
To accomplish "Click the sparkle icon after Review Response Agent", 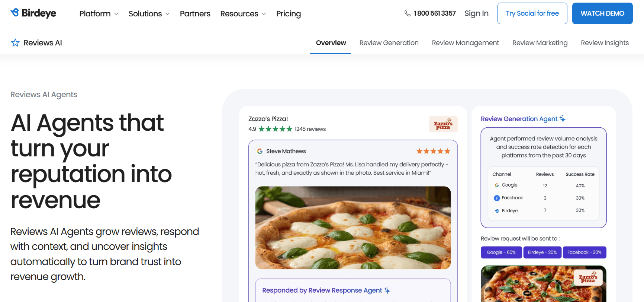I will (x=387, y=290).
